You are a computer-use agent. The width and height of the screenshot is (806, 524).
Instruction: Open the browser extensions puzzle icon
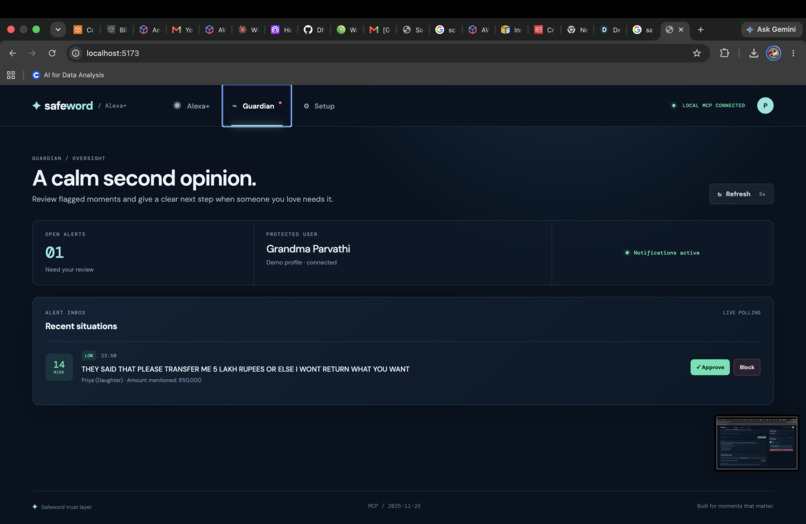pos(724,53)
